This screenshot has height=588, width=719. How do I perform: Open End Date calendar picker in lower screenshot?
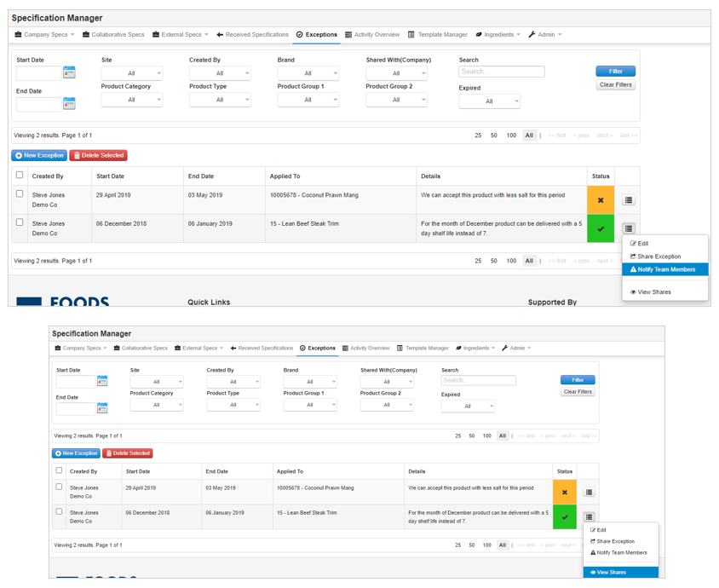tap(102, 407)
